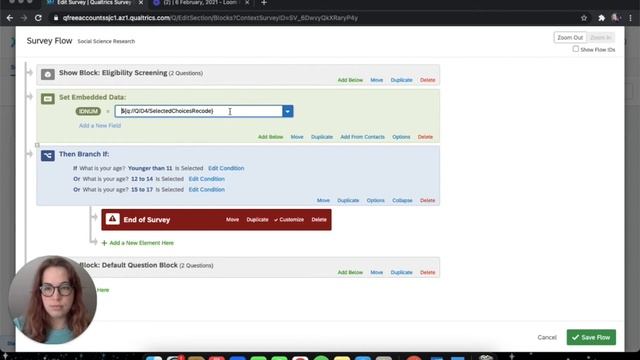Image resolution: width=640 pixels, height=360 pixels.
Task: Click the embedded data value text field
Action: click(x=199, y=111)
